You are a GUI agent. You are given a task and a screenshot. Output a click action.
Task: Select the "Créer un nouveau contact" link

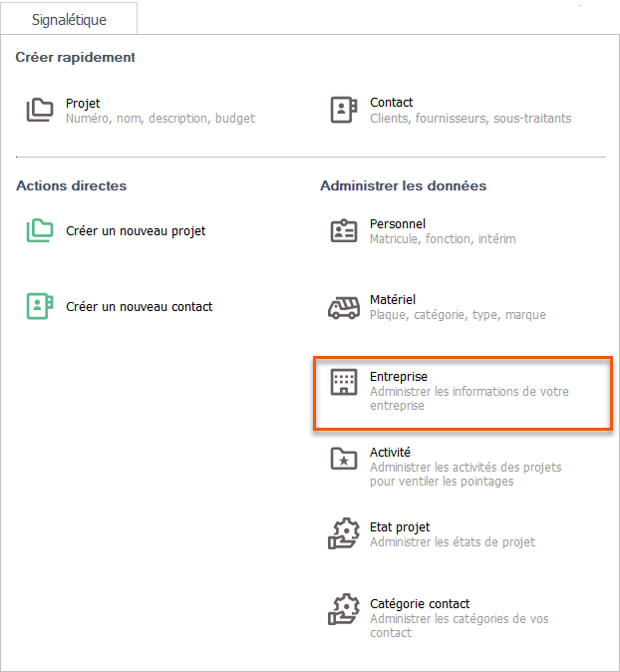[139, 307]
